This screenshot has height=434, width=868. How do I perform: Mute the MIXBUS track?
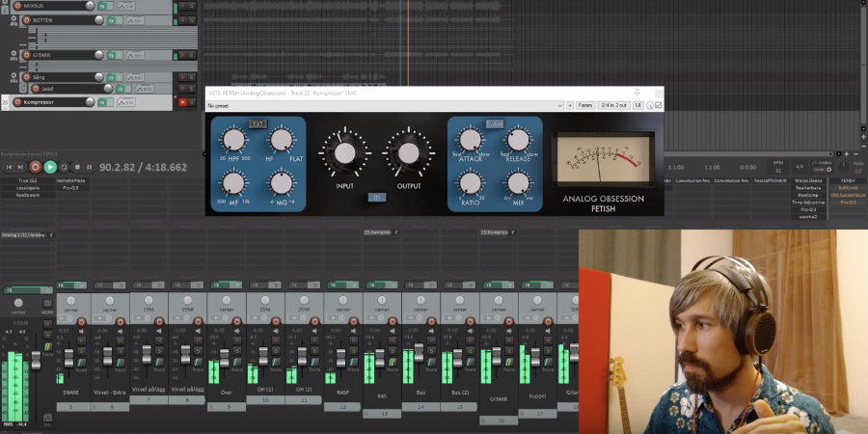[x=182, y=6]
